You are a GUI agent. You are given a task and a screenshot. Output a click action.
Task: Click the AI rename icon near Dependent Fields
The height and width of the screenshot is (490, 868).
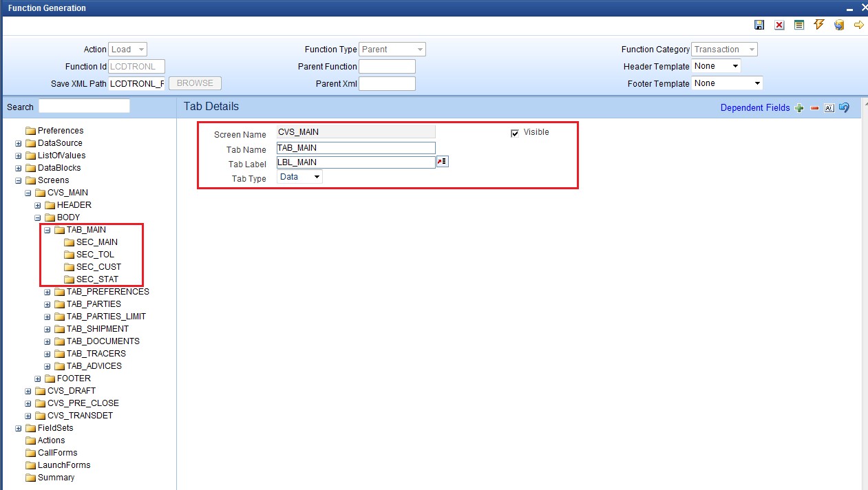pyautogui.click(x=829, y=108)
